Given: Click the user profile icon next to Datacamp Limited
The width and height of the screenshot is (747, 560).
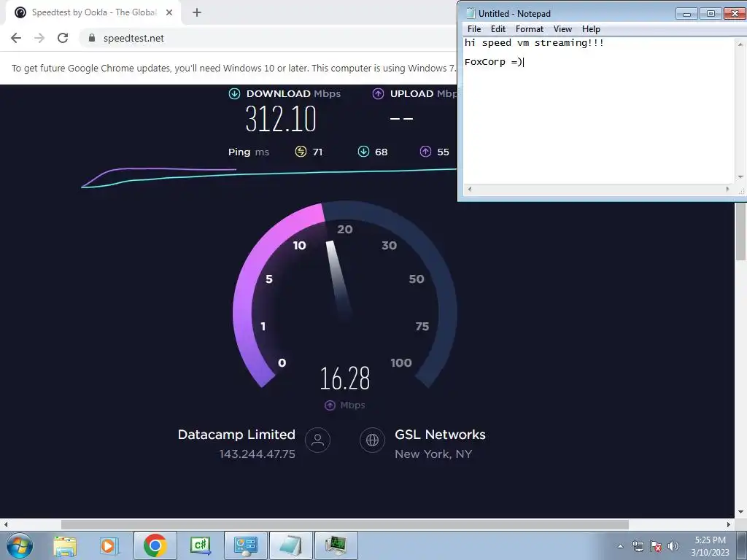Looking at the screenshot, I should [318, 440].
